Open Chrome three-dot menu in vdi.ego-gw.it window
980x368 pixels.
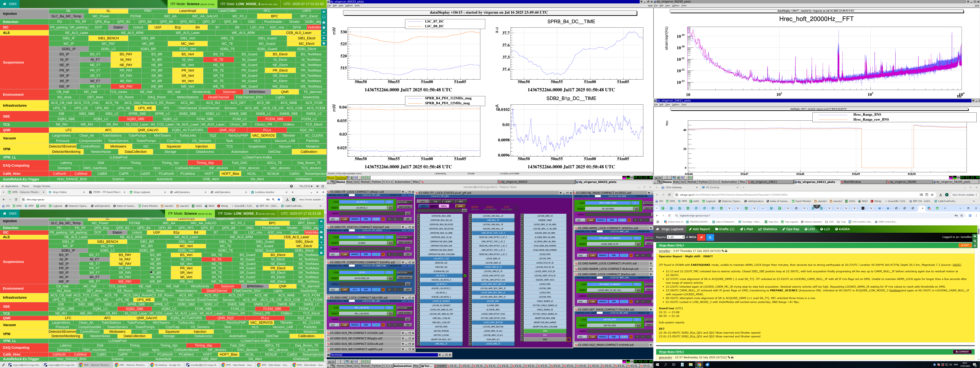tap(976, 195)
